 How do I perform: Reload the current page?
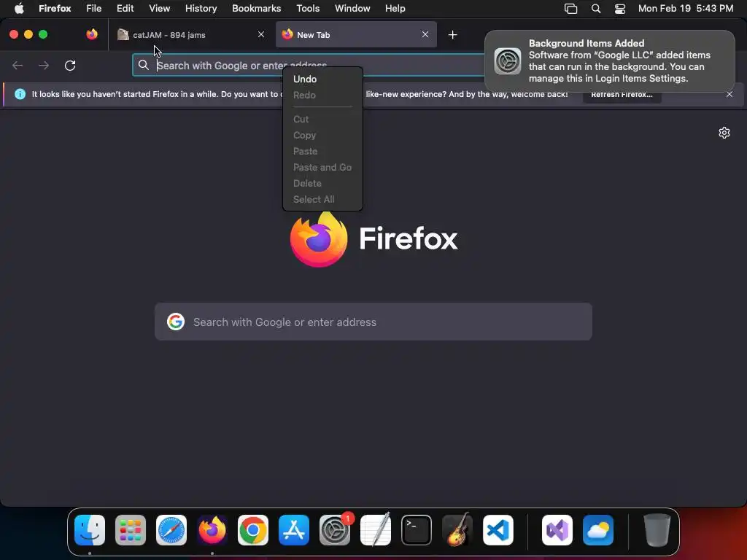(70, 65)
